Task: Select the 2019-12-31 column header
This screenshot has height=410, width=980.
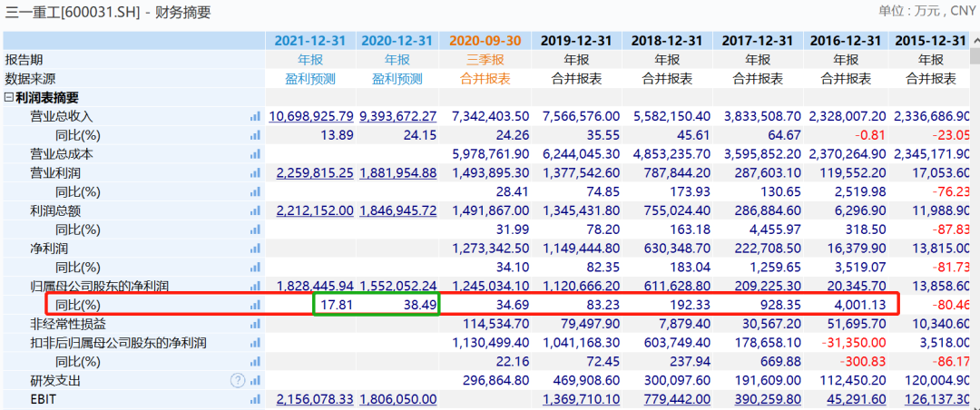Action: [x=575, y=41]
